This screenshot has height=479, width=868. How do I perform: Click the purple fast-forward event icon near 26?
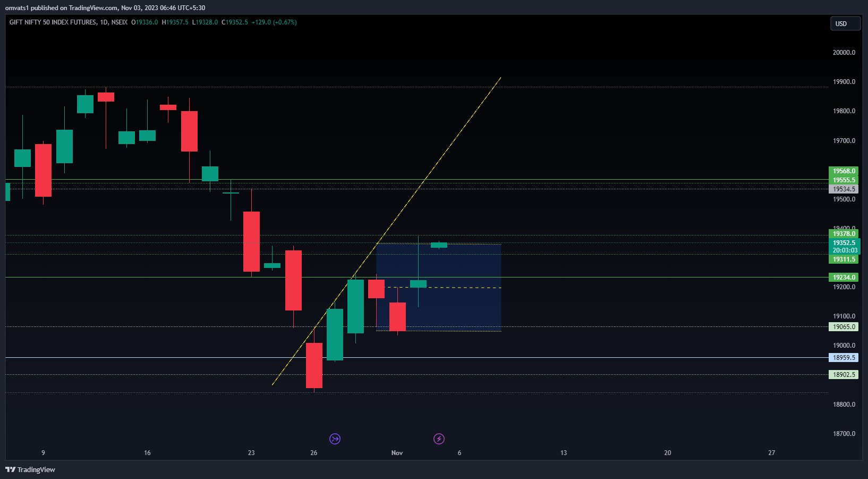(x=335, y=439)
